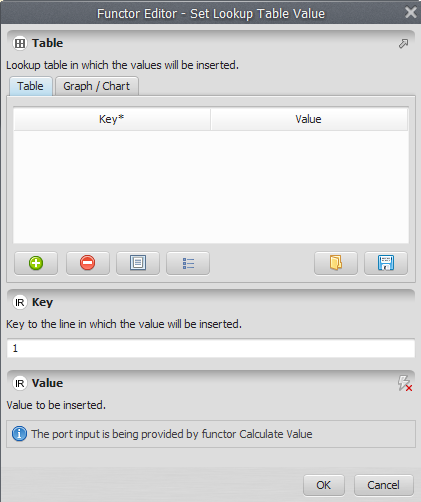421x502 pixels.
Task: Click the IR icon beside Key
Action: point(20,303)
